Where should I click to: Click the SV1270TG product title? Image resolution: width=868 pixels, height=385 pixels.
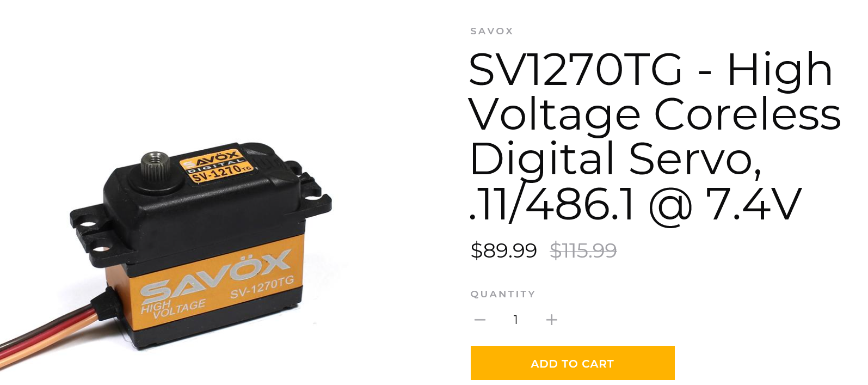[655, 136]
